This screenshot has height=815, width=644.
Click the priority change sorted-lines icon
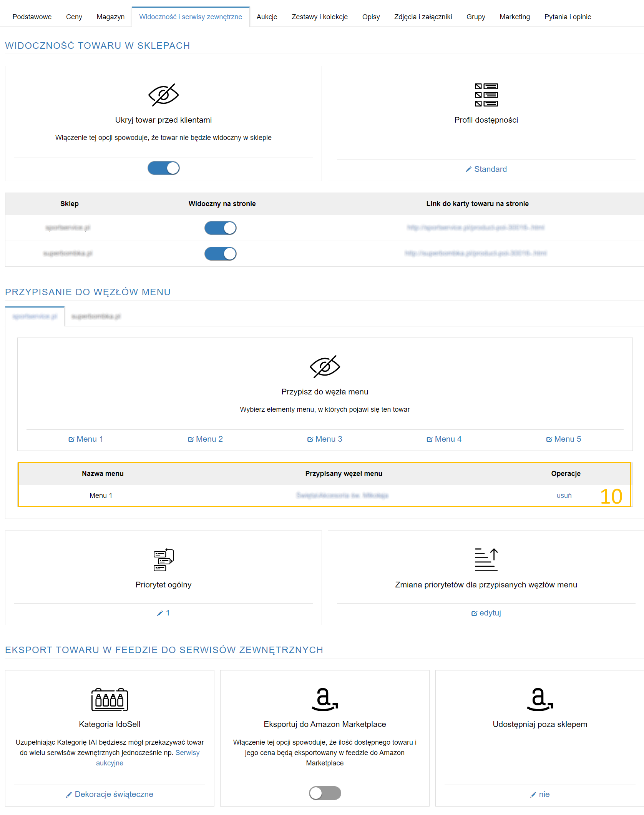(x=486, y=560)
